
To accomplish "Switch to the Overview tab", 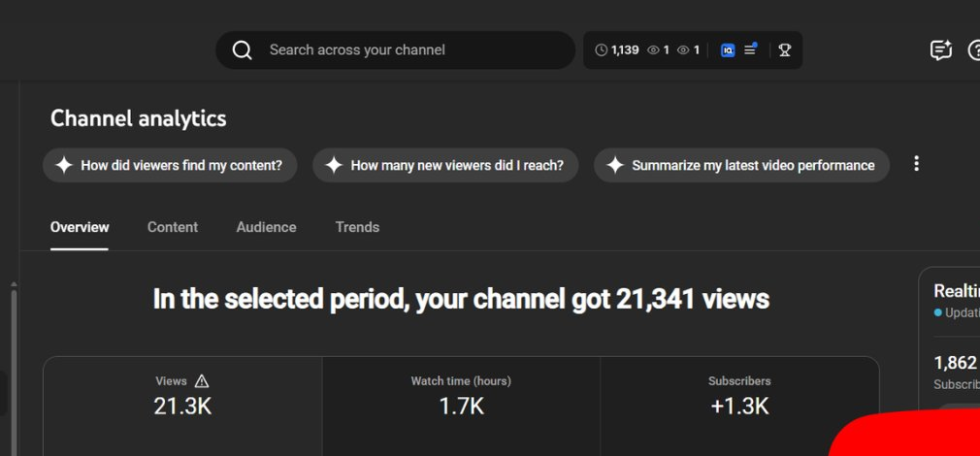I will click(x=80, y=227).
